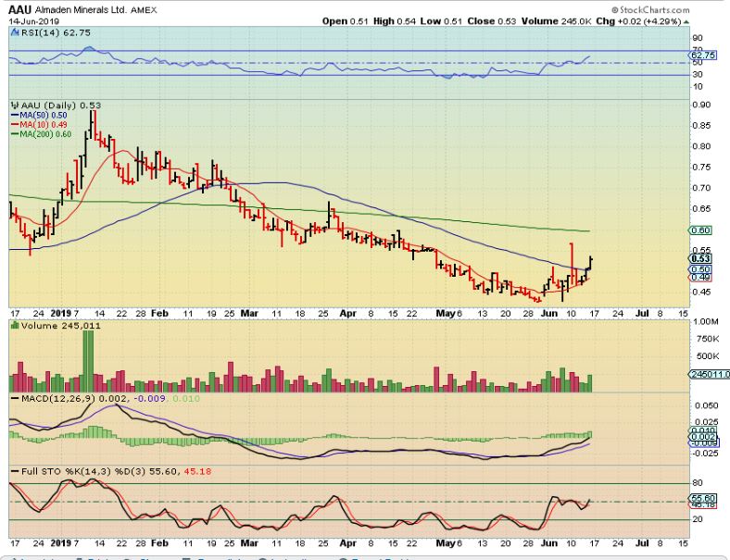Image resolution: width=730 pixels, height=560 pixels.
Task: Click the AAU (Daily) 0.53 price label
Action: point(61,106)
